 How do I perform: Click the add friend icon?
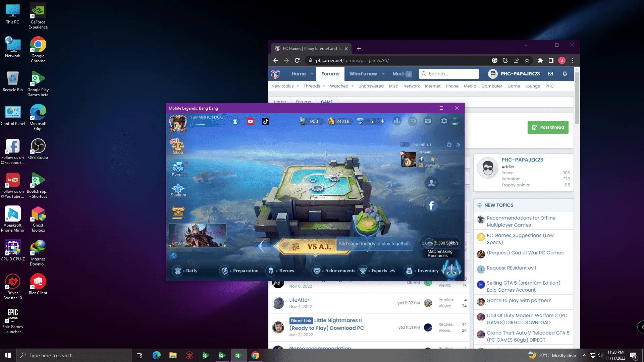pos(432,183)
